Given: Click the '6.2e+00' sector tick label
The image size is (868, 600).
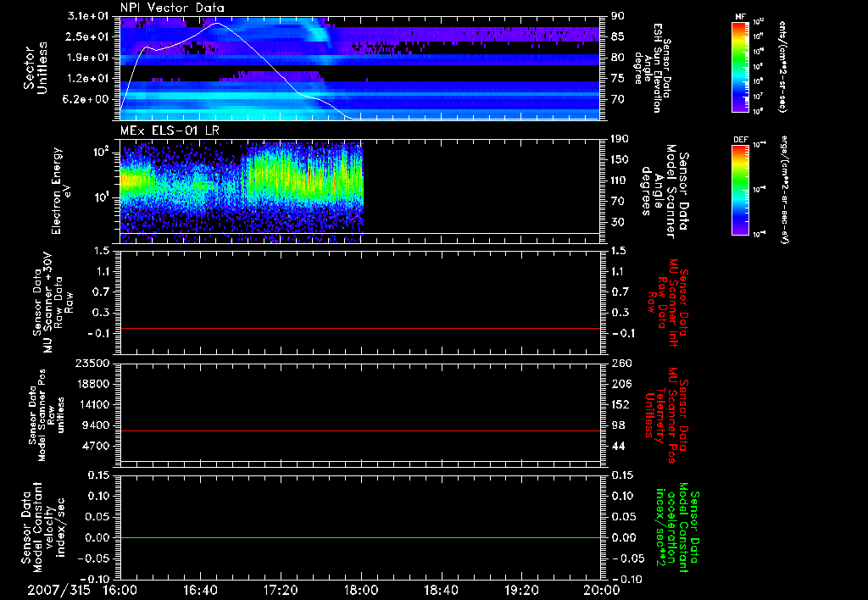Looking at the screenshot, I should point(87,100).
